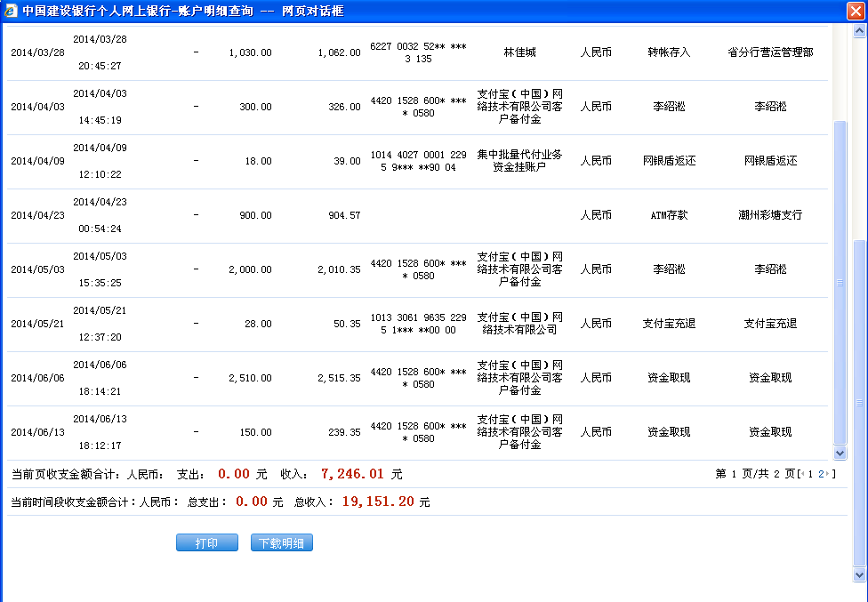The image size is (868, 602).
Task: Go to page 2 of results
Action: [822, 474]
